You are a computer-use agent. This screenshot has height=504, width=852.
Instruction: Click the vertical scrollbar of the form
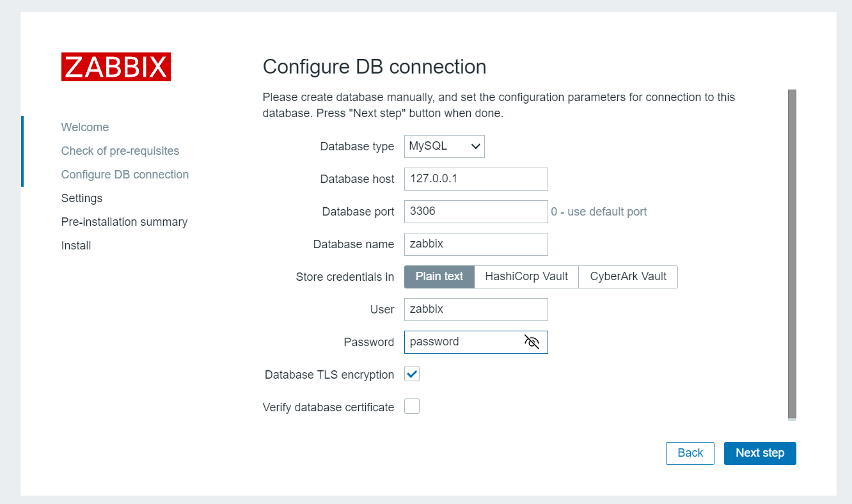click(792, 255)
